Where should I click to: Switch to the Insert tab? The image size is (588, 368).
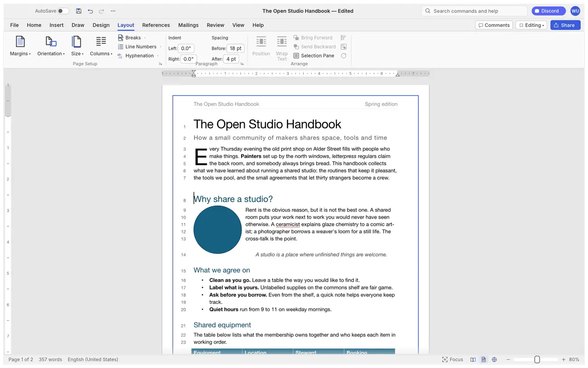pos(57,25)
